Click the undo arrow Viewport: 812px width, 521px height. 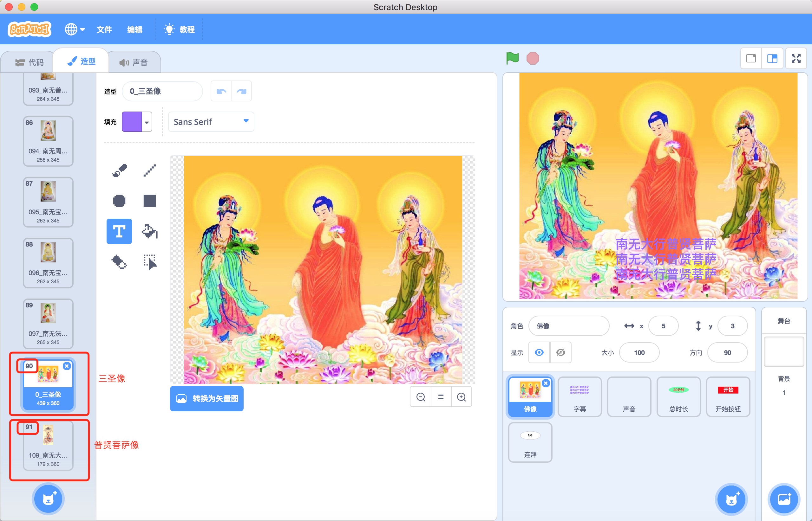coord(221,91)
